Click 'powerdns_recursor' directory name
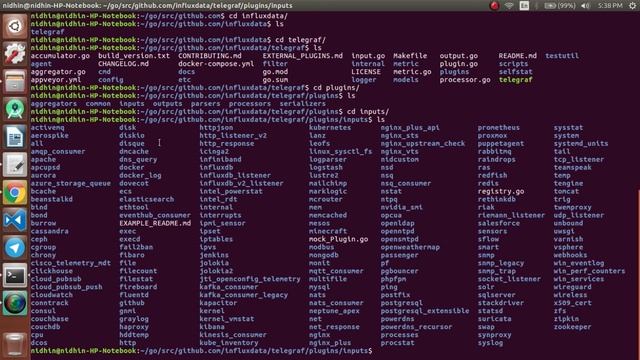The image size is (640, 360). pyautogui.click(x=416, y=327)
